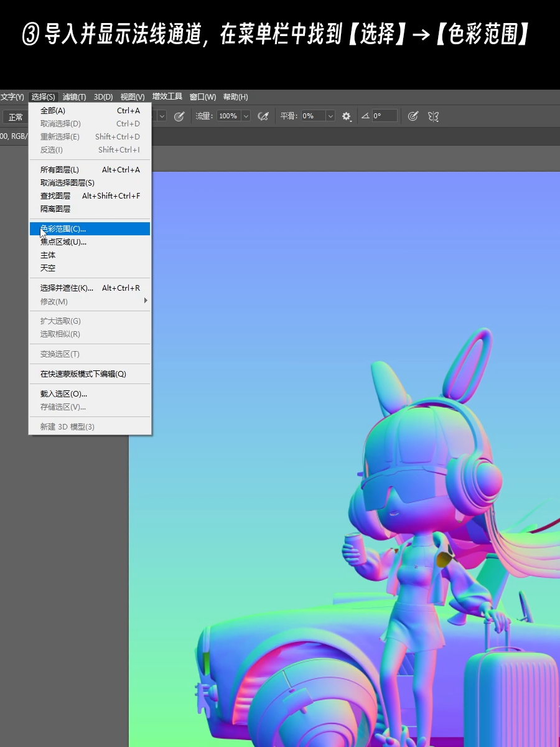Image resolution: width=560 pixels, height=747 pixels.
Task: Select 色彩范围(C)... menu entry
Action: [90, 229]
